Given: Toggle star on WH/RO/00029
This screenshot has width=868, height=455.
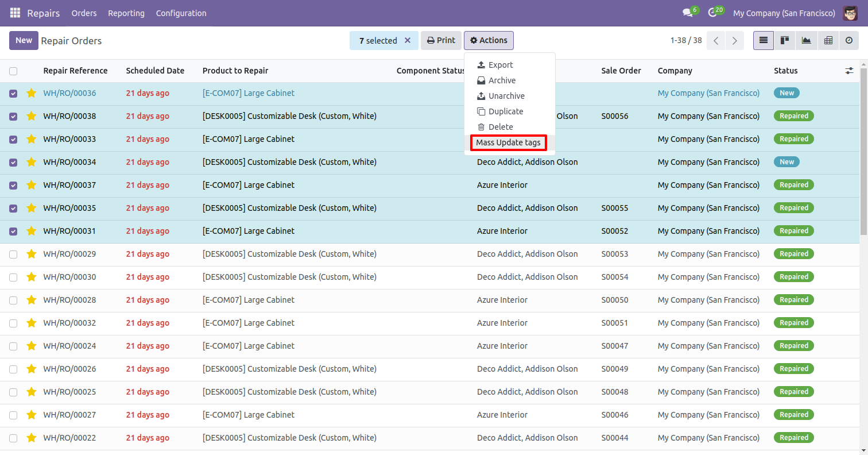Looking at the screenshot, I should point(32,254).
